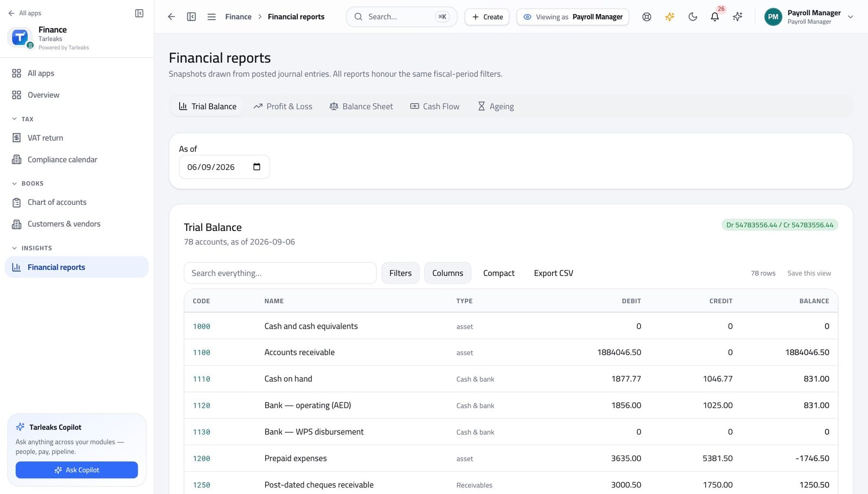This screenshot has height=494, width=868.
Task: Sort by the CODE column header
Action: [x=201, y=301]
